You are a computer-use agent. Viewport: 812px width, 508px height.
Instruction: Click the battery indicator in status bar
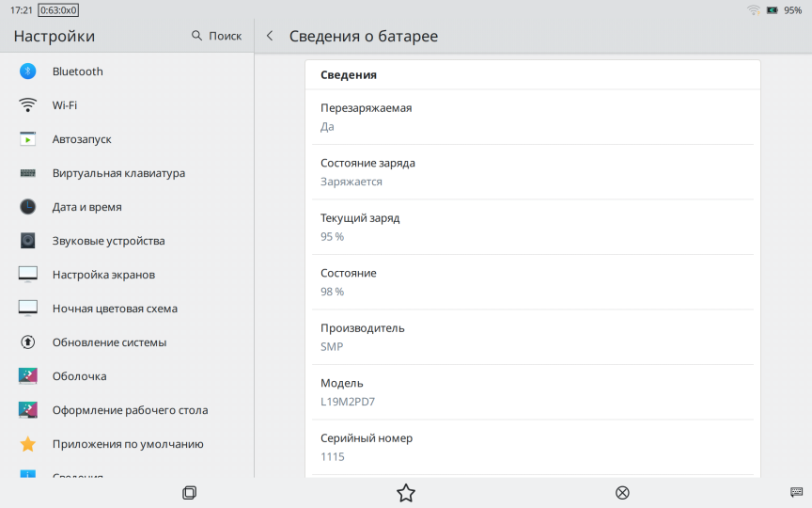[x=772, y=10]
